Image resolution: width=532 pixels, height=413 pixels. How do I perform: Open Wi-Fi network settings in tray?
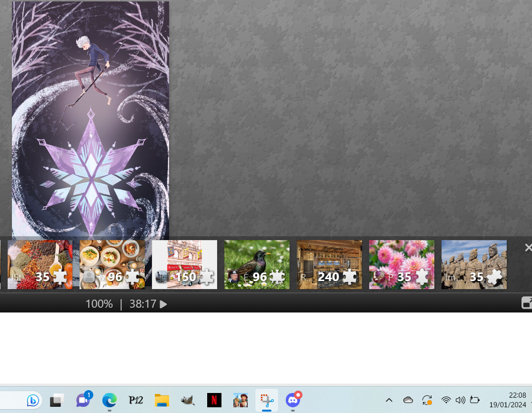tap(446, 401)
